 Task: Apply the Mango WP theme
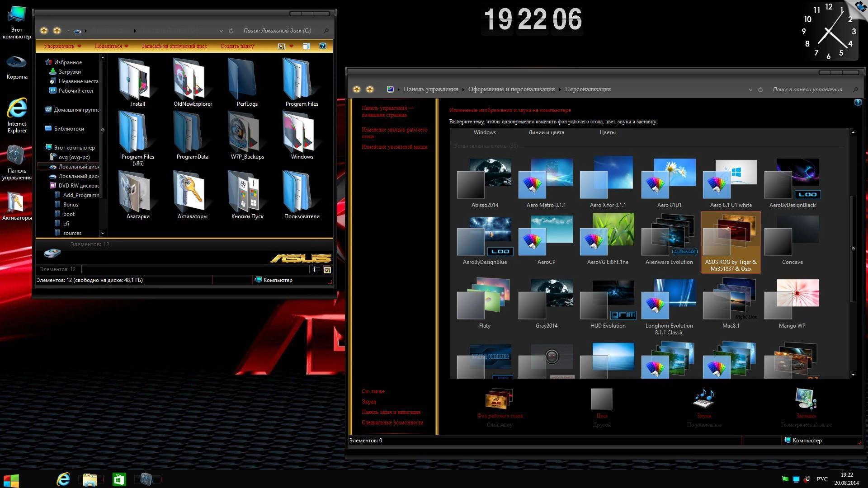point(792,304)
